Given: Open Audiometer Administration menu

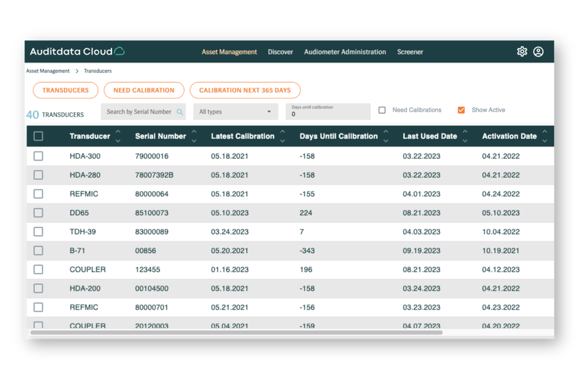Looking at the screenshot, I should point(345,52).
